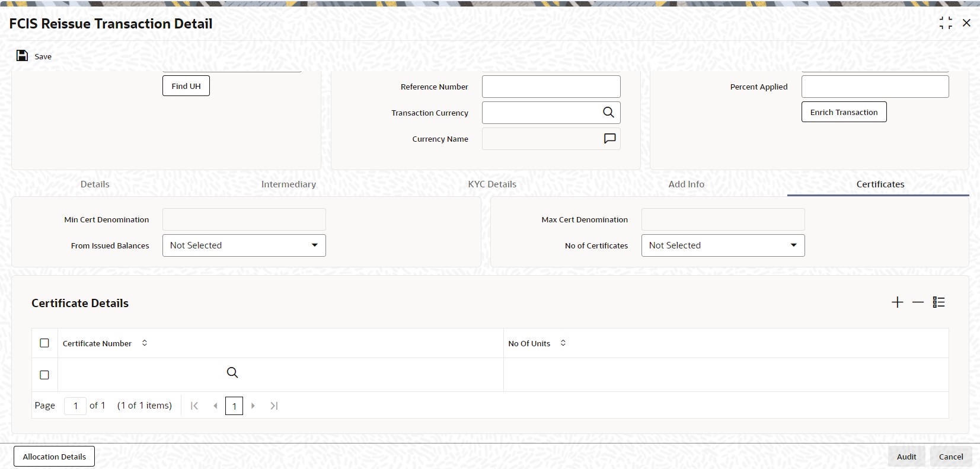Open No of Certificates dropdown
The width and height of the screenshot is (980, 469).
tap(723, 245)
